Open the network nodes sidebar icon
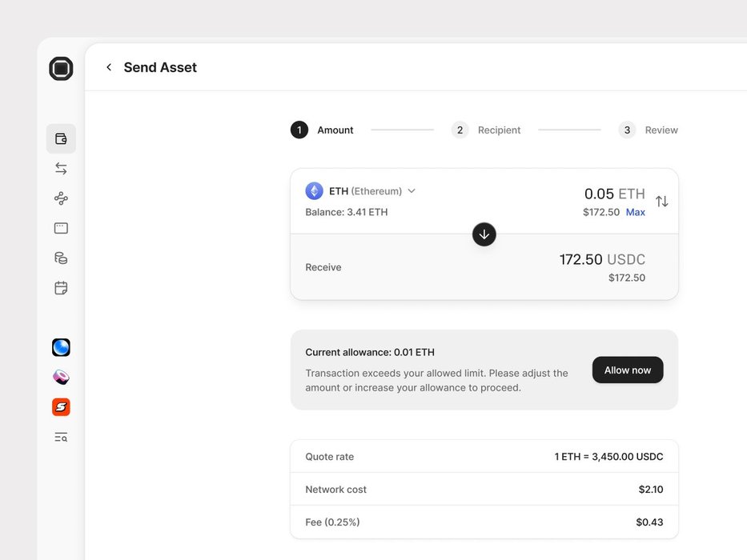 pos(61,198)
